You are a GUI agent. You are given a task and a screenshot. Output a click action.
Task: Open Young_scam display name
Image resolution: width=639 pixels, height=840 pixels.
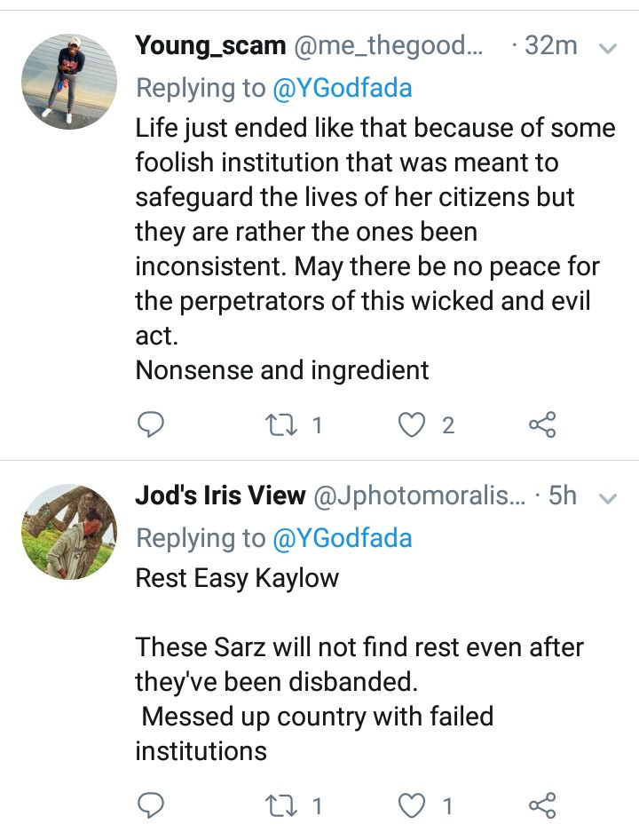(209, 46)
